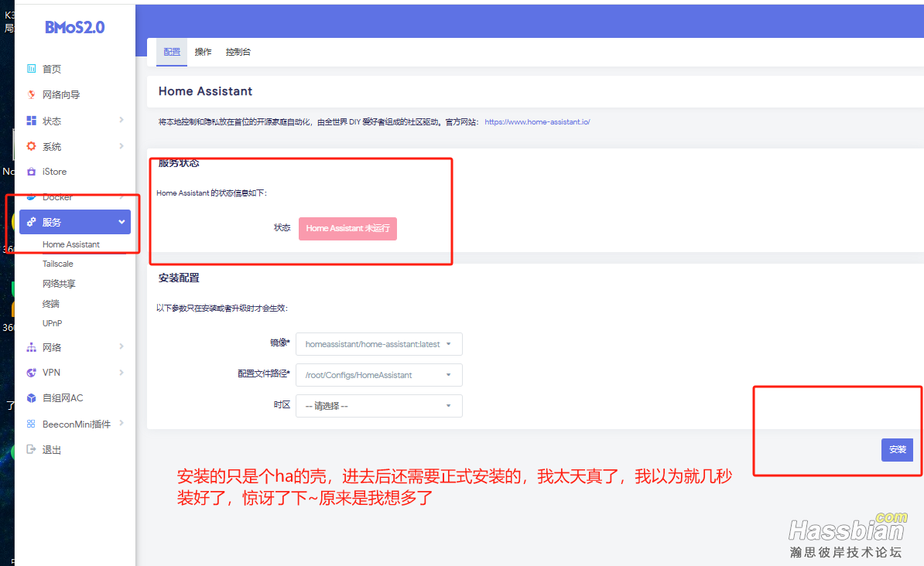Click the 安装 install button

click(898, 449)
